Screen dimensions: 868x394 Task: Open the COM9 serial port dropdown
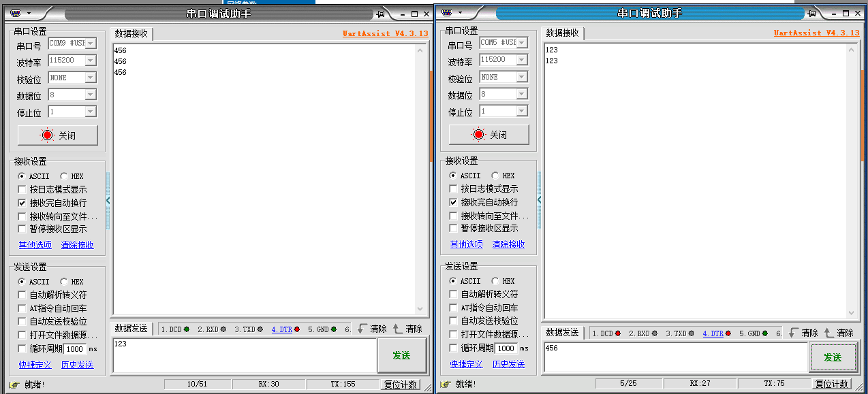pos(90,43)
